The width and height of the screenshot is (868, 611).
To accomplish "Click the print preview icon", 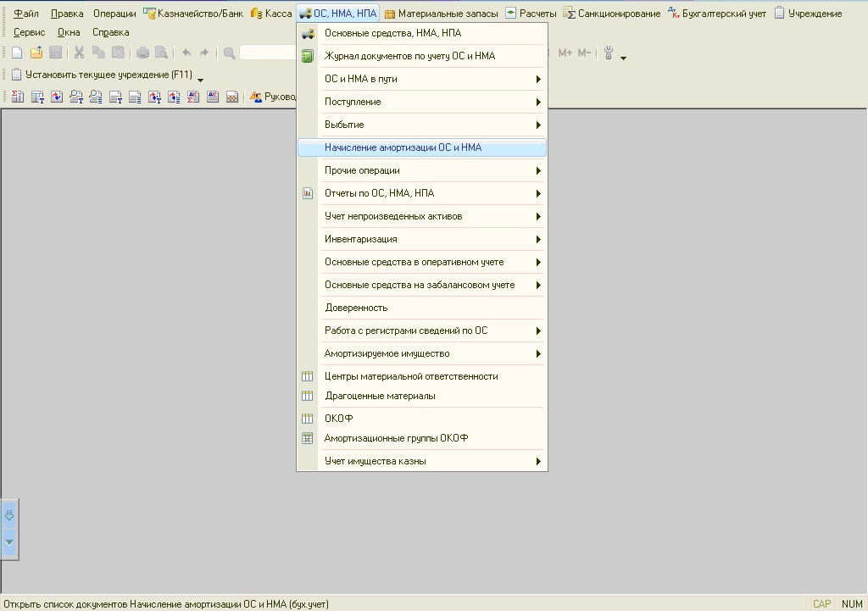I will pos(162,53).
